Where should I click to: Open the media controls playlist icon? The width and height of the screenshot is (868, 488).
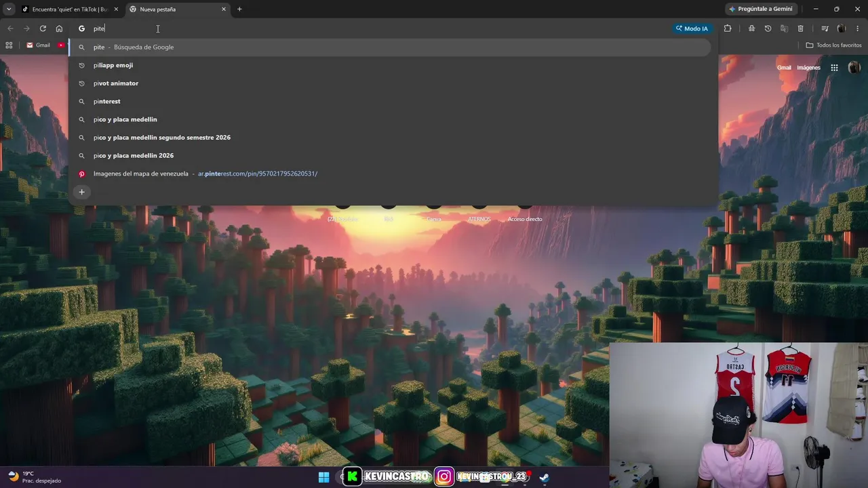[825, 28]
